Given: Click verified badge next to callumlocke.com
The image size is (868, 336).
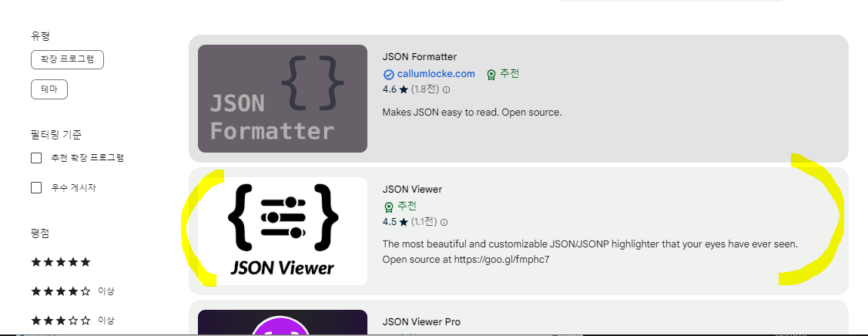Looking at the screenshot, I should (x=388, y=75).
